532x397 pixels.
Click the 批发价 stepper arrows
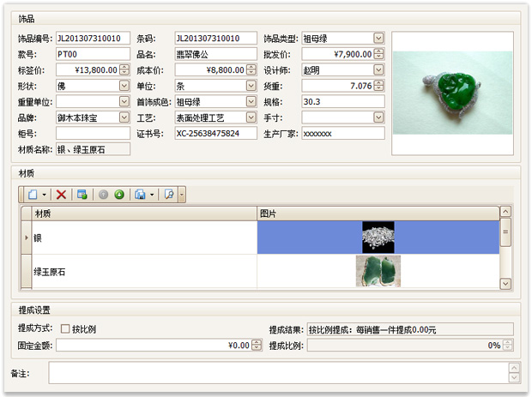click(379, 54)
